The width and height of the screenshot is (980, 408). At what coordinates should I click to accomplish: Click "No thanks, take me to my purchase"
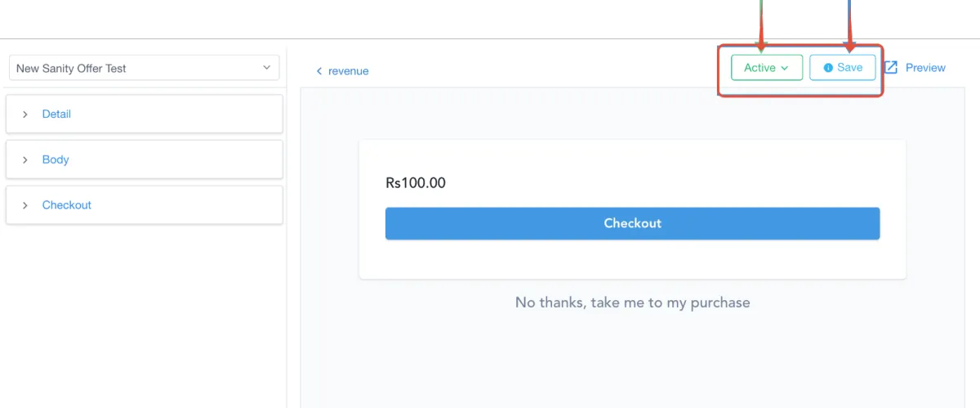click(x=632, y=303)
